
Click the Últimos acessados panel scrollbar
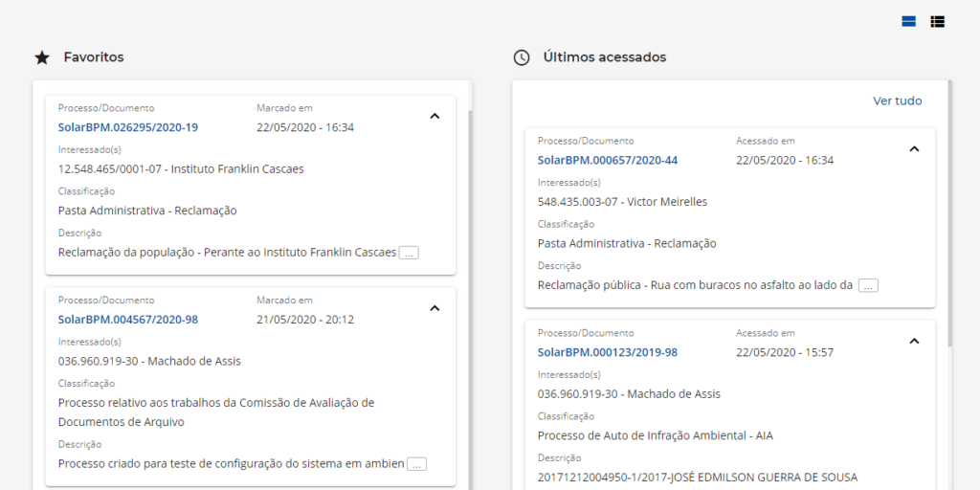[x=950, y=212]
